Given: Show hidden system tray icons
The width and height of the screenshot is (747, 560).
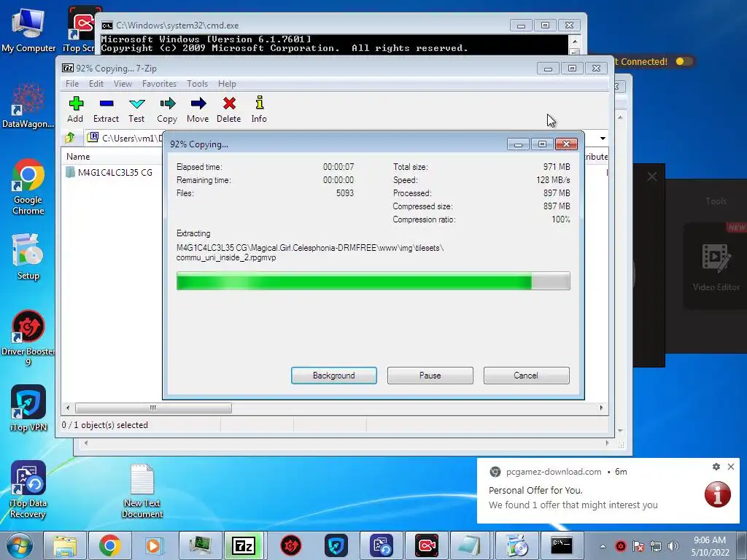Looking at the screenshot, I should [603, 546].
